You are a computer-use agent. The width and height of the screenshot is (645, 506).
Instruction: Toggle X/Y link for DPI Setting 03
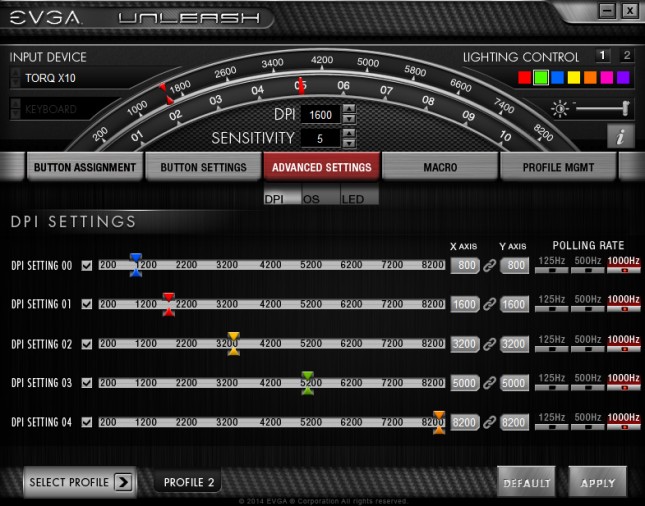(x=489, y=383)
